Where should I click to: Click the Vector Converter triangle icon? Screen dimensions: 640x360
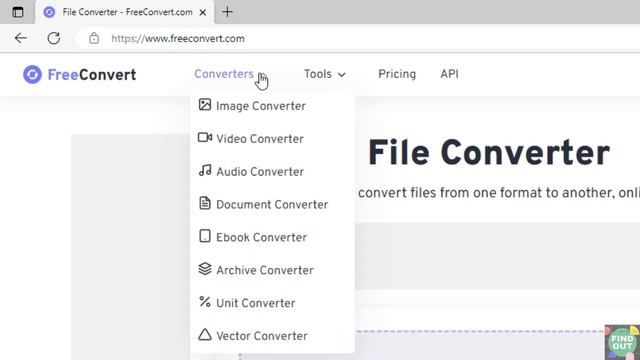click(x=205, y=335)
